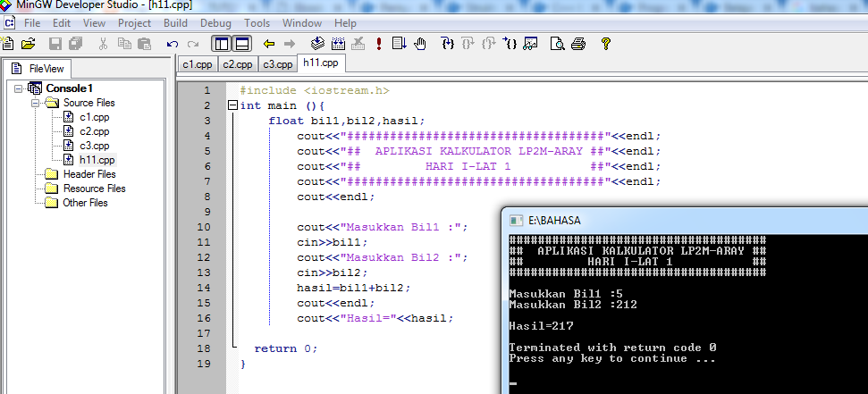
Task: Select the Other Files folder
Action: click(85, 203)
